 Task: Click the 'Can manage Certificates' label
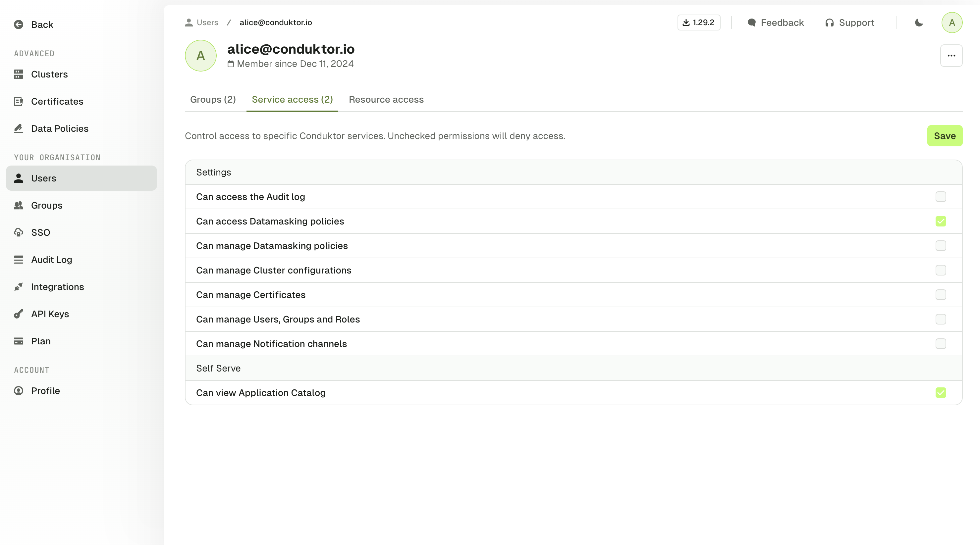(x=251, y=295)
